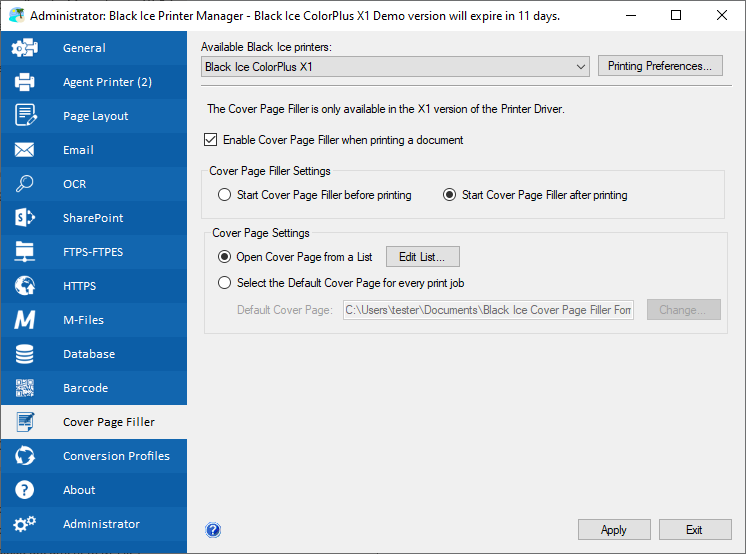This screenshot has height=554, width=746.
Task: Click the Conversion Profiles arrows icon
Action: 25,455
